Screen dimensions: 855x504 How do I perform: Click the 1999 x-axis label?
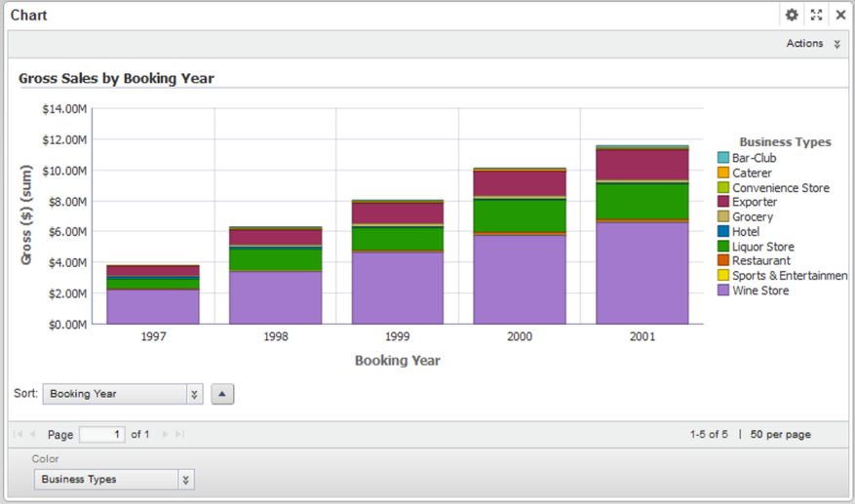click(398, 336)
